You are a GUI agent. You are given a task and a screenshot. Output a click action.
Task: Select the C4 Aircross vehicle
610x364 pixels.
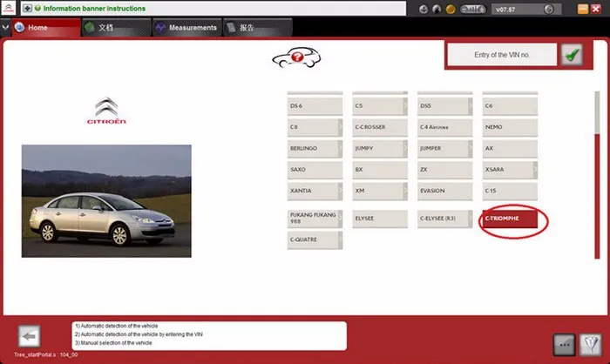pyautogui.click(x=444, y=127)
